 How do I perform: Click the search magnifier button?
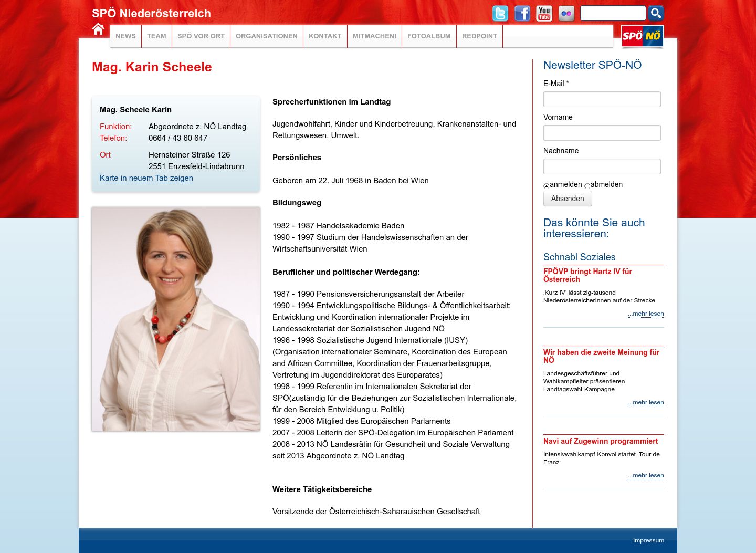coord(656,13)
